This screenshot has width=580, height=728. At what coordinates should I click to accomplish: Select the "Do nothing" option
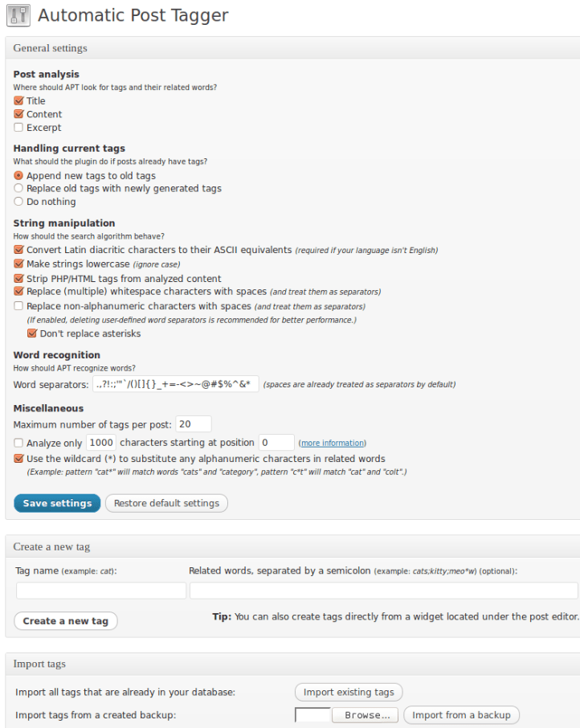click(x=18, y=201)
